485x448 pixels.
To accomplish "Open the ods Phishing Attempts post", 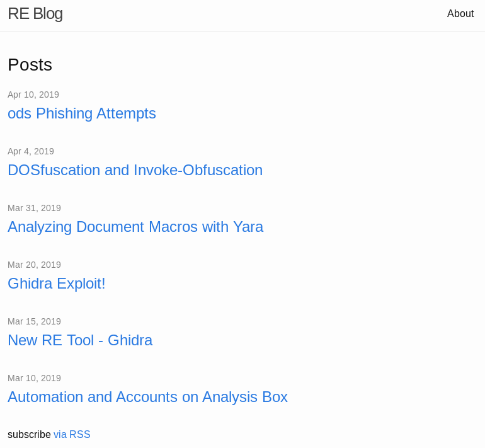I will pyautogui.click(x=82, y=113).
